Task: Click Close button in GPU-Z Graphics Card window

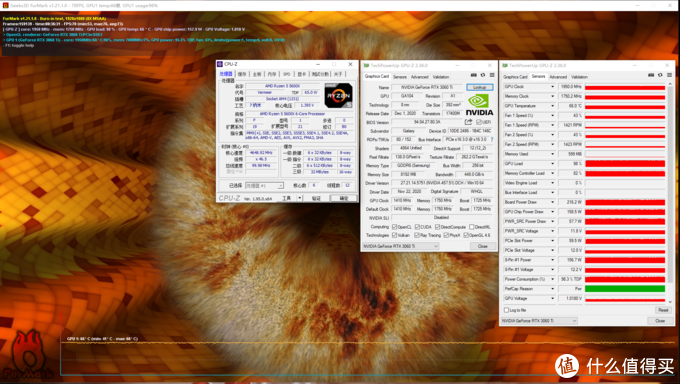Action: pos(483,246)
